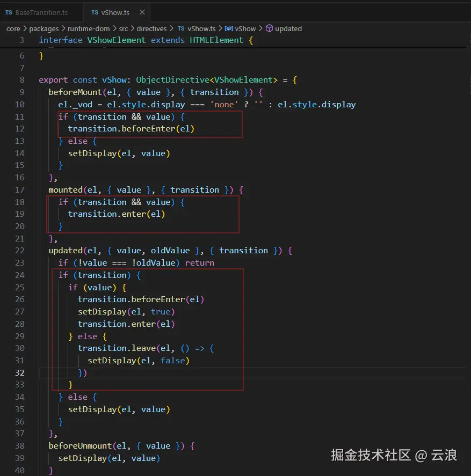Click line number 32 in the gutter
471x476 pixels.
coord(20,372)
